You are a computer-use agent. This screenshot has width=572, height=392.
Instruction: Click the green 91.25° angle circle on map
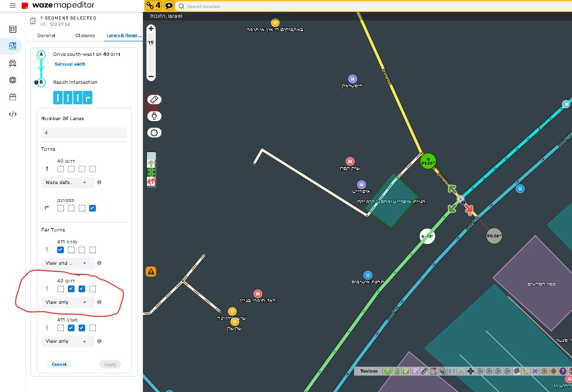click(428, 161)
